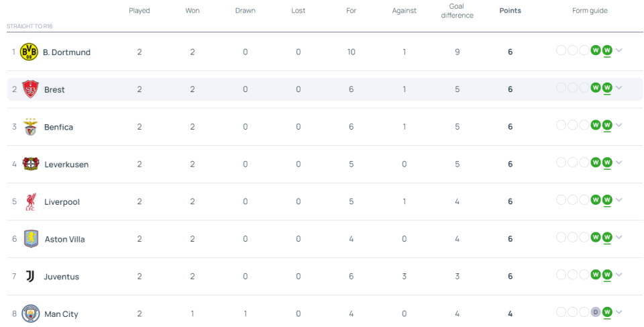Open the B. Dortmund team link
This screenshot has width=644, height=327.
coord(66,52)
